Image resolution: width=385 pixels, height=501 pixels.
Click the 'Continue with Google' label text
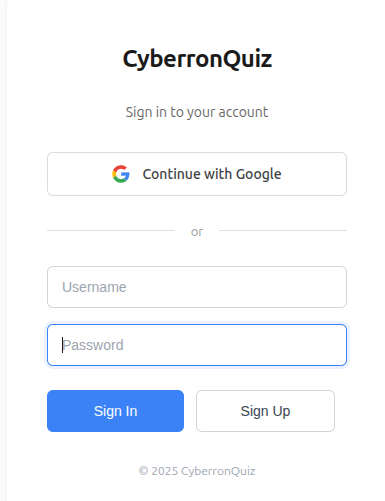point(212,174)
